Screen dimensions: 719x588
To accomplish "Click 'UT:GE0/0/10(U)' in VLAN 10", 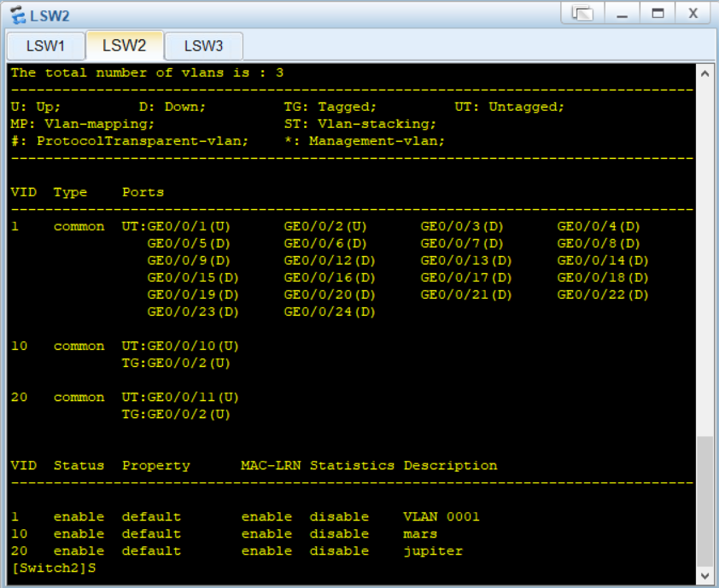I will pyautogui.click(x=180, y=346).
